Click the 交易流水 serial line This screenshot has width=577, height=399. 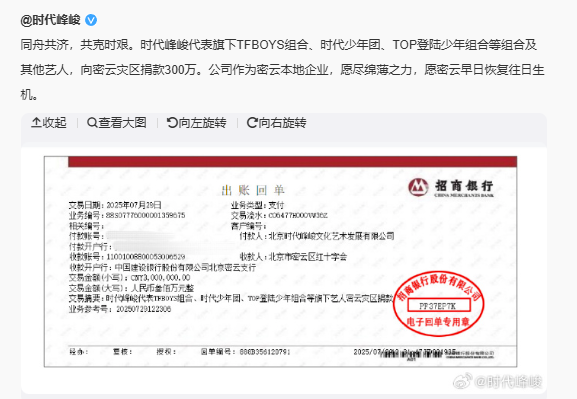[279, 215]
